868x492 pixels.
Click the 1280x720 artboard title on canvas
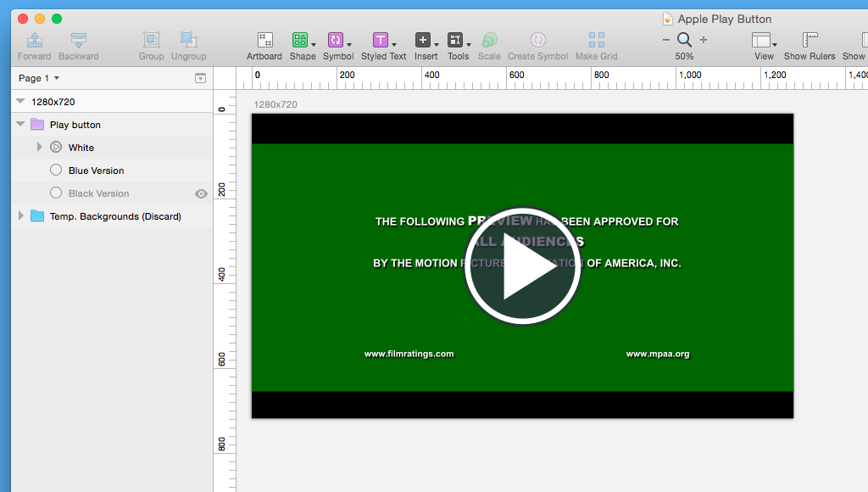point(275,104)
